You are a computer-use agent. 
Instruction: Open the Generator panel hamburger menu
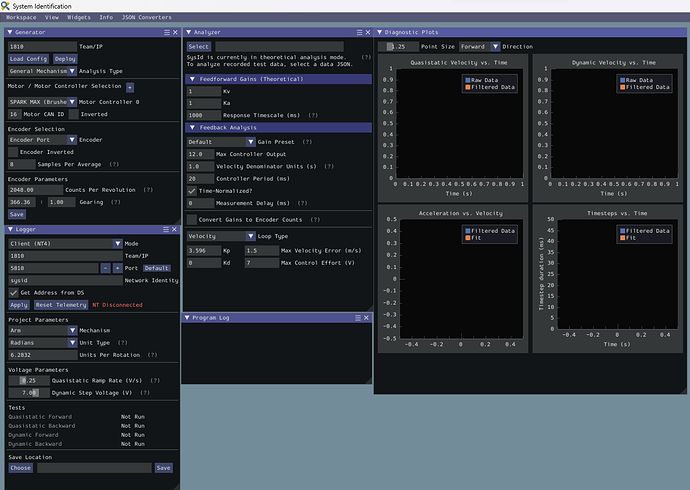point(167,32)
